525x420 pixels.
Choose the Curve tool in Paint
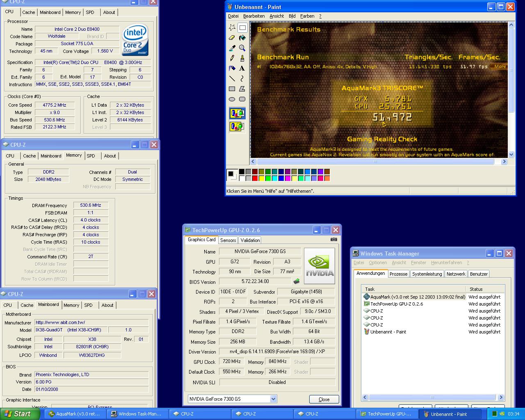tap(242, 78)
